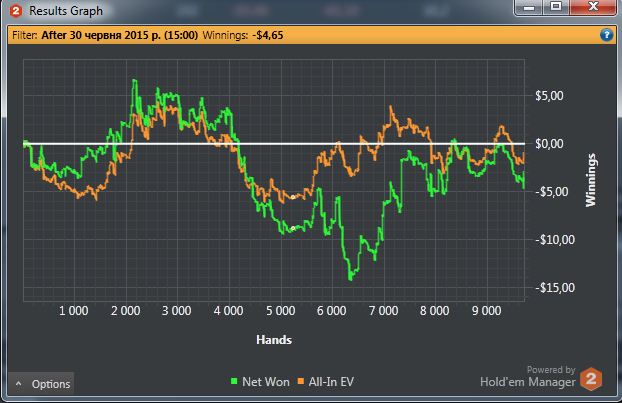
Task: Toggle the Net Won legend series
Action: [x=260, y=382]
